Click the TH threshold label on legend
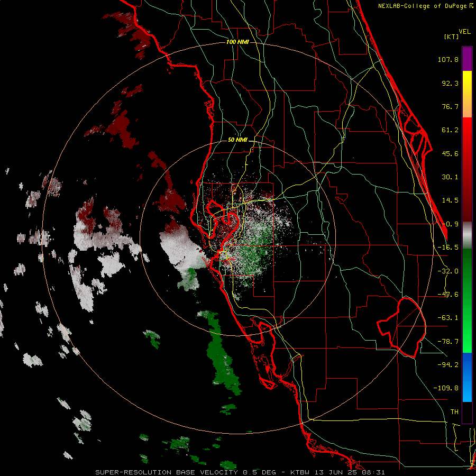 pos(454,412)
